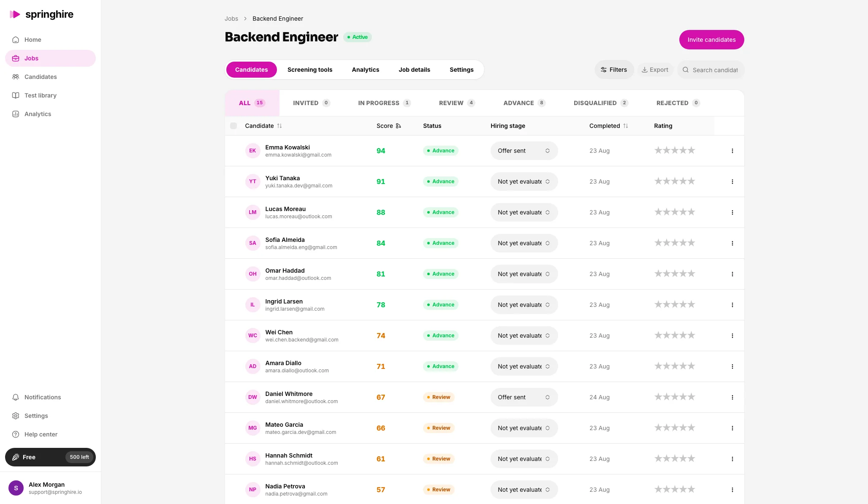Click the springhire logo
Image resolution: width=868 pixels, height=504 pixels.
pos(41,14)
